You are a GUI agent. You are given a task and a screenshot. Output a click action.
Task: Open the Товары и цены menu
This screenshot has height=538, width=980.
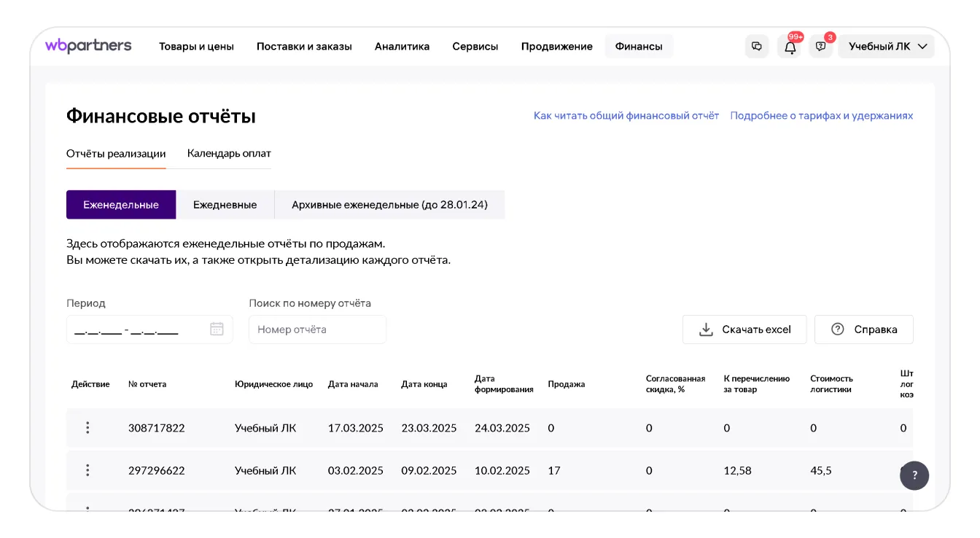[196, 47]
